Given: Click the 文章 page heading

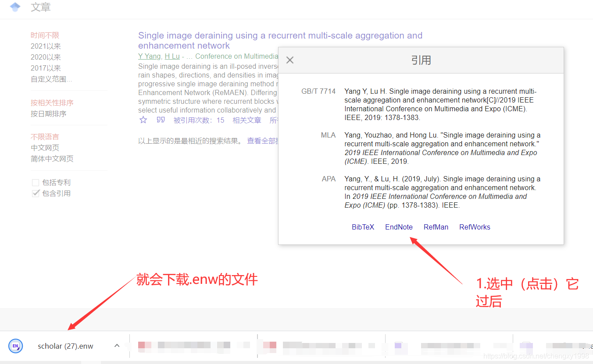Looking at the screenshot, I should point(41,7).
